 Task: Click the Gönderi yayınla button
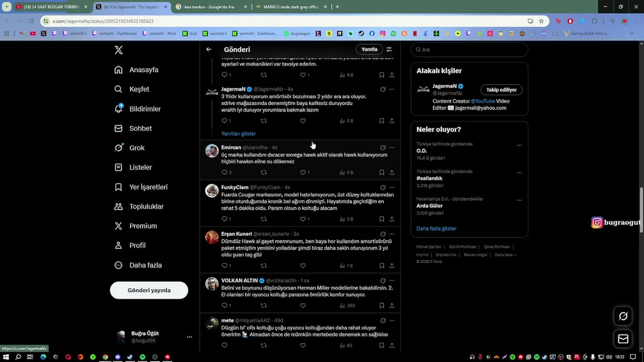pyautogui.click(x=149, y=290)
